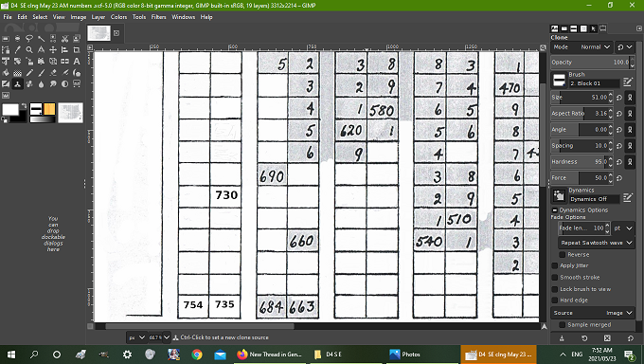The width and height of the screenshot is (644, 364).
Task: Open the brush editor beside Block 01
Action: pyautogui.click(x=628, y=82)
